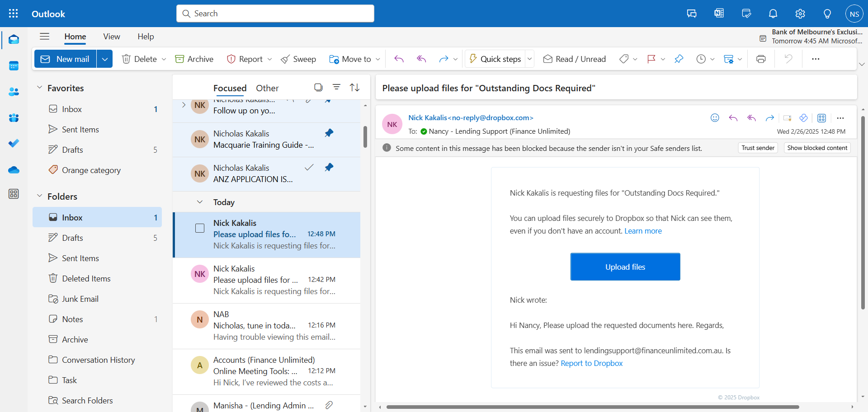Open the Snooze clock dropdown arrow
The width and height of the screenshot is (868, 412).
pyautogui.click(x=712, y=59)
